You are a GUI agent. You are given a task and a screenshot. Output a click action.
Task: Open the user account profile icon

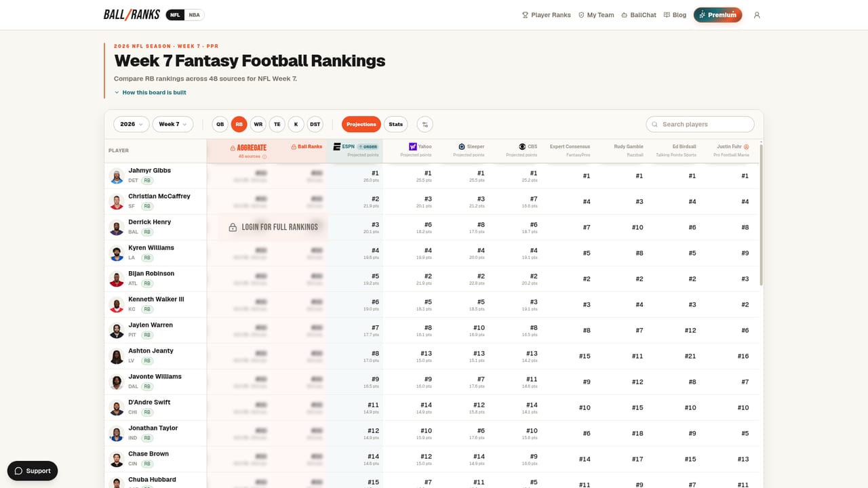click(x=757, y=15)
